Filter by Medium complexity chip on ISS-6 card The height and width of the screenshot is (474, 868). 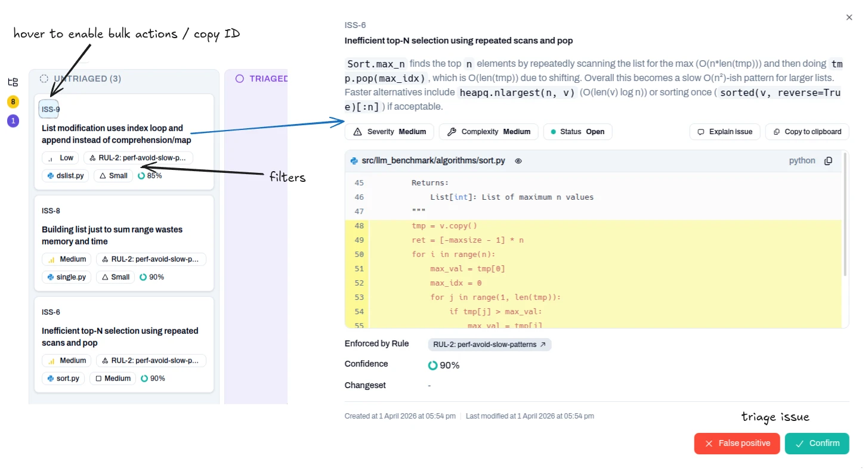[113, 379]
